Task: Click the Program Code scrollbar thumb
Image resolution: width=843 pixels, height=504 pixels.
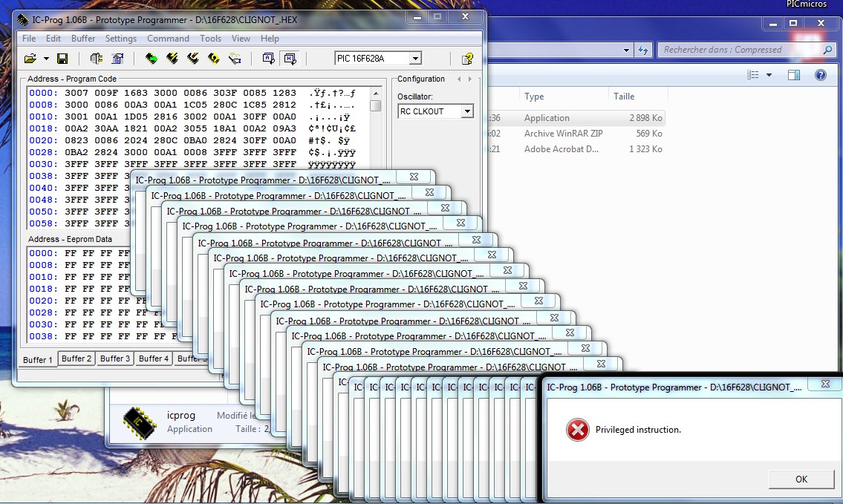Action: point(376,105)
